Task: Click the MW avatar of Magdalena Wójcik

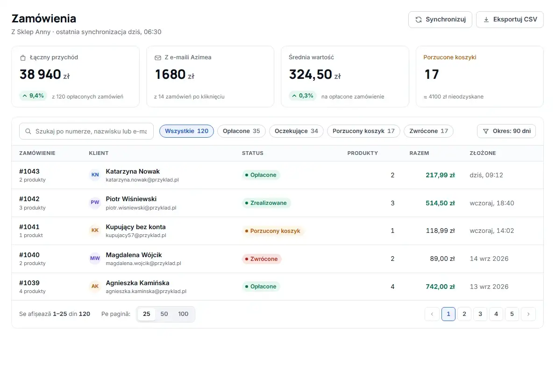Action: (x=95, y=259)
